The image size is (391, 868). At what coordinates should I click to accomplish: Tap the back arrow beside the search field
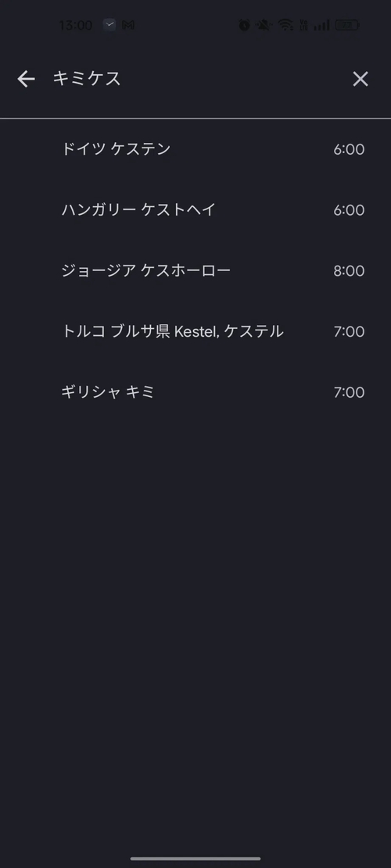coord(26,79)
